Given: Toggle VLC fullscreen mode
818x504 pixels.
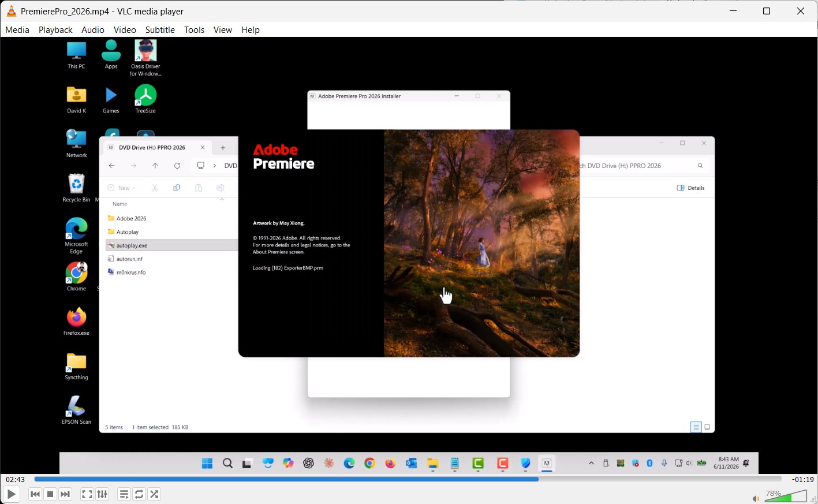Looking at the screenshot, I should point(87,494).
